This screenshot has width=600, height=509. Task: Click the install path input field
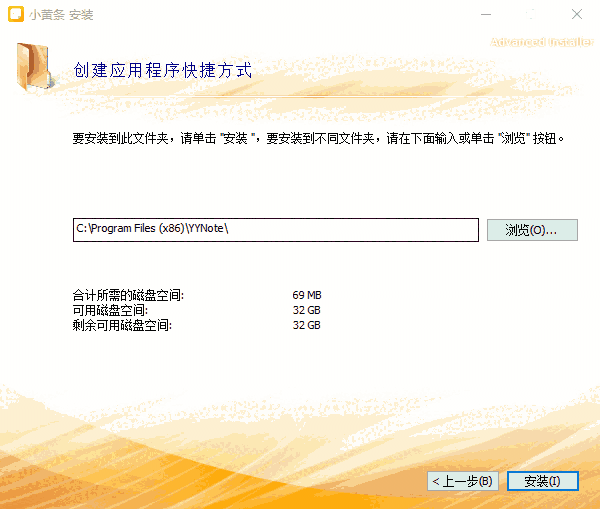pos(276,230)
